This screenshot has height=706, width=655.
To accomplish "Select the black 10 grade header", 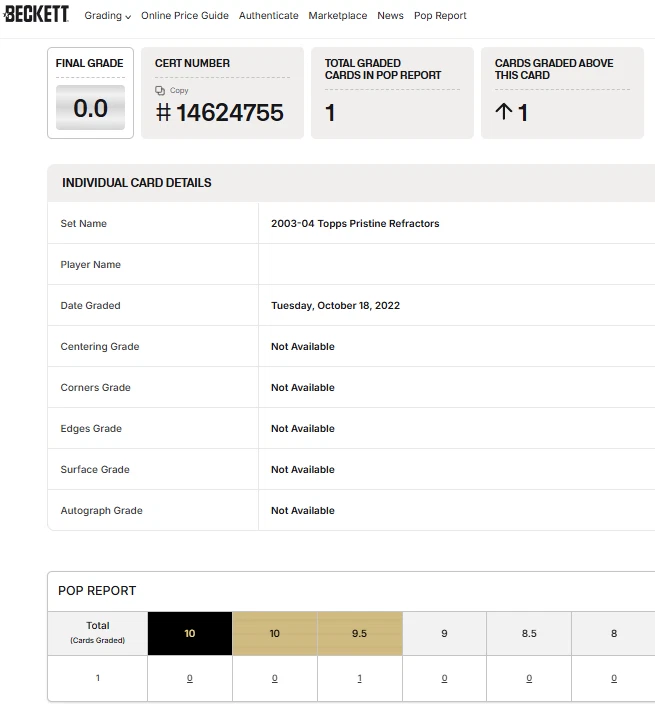I will coord(190,634).
